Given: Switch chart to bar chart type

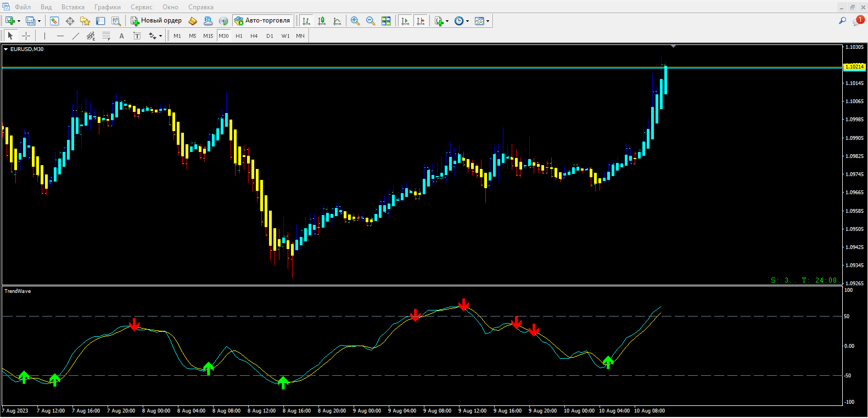Looking at the screenshot, I should pos(306,21).
